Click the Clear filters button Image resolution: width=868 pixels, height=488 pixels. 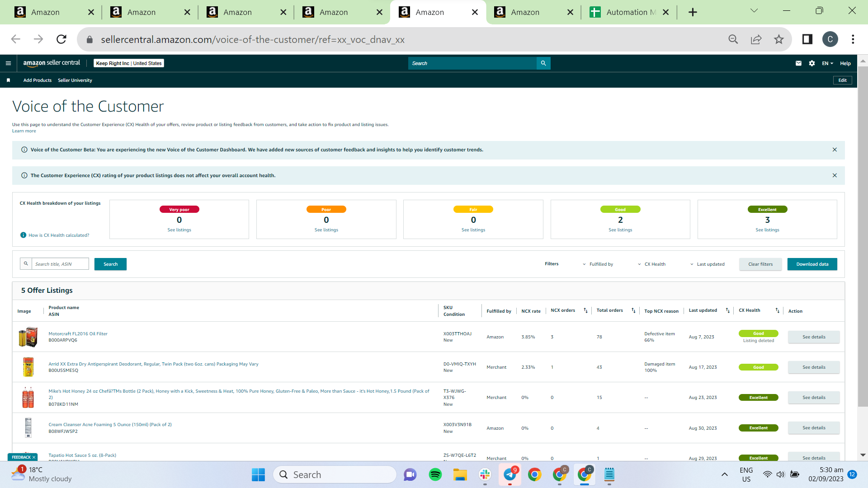[760, 264]
